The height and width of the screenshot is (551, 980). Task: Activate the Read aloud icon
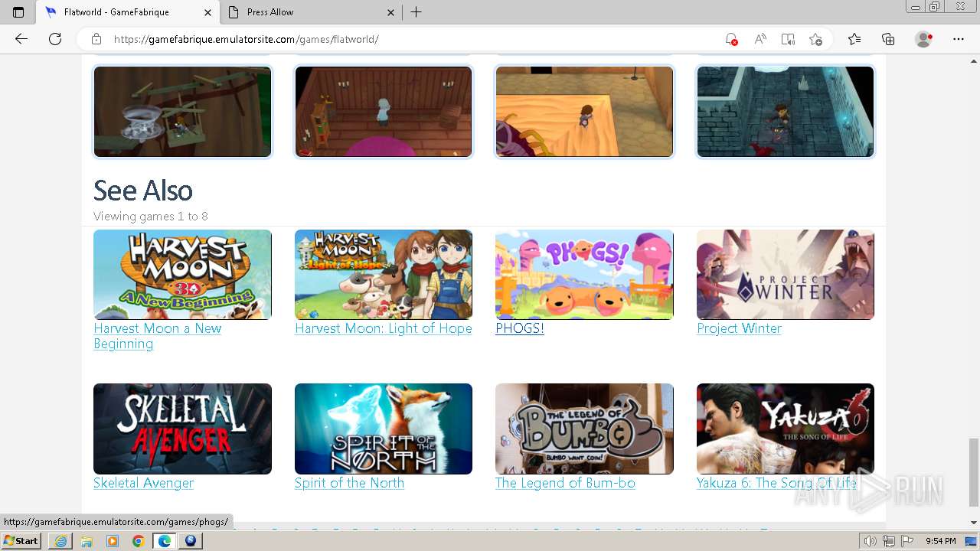(760, 39)
